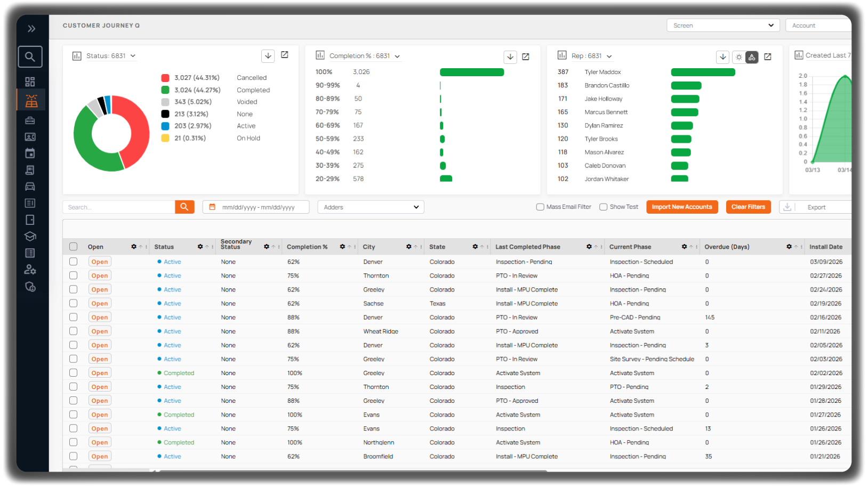Click the Completion % column header
Image resolution: width=868 pixels, height=487 pixels.
(x=307, y=247)
